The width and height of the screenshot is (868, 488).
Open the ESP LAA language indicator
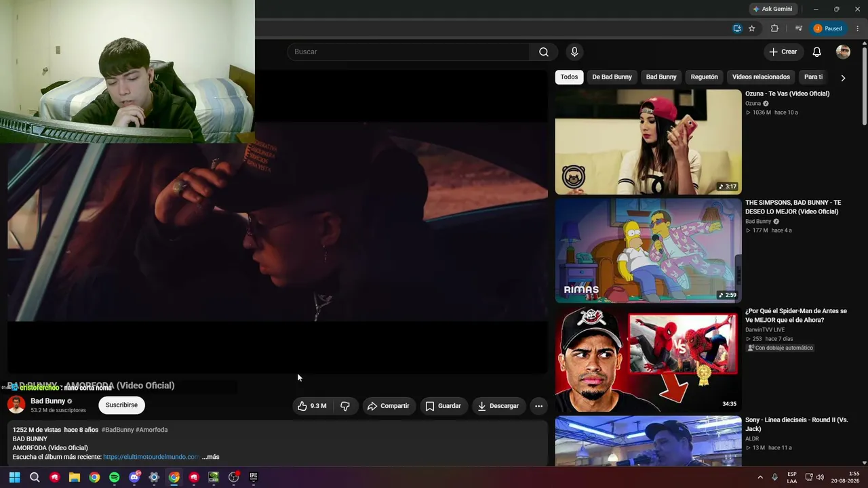[792, 477]
